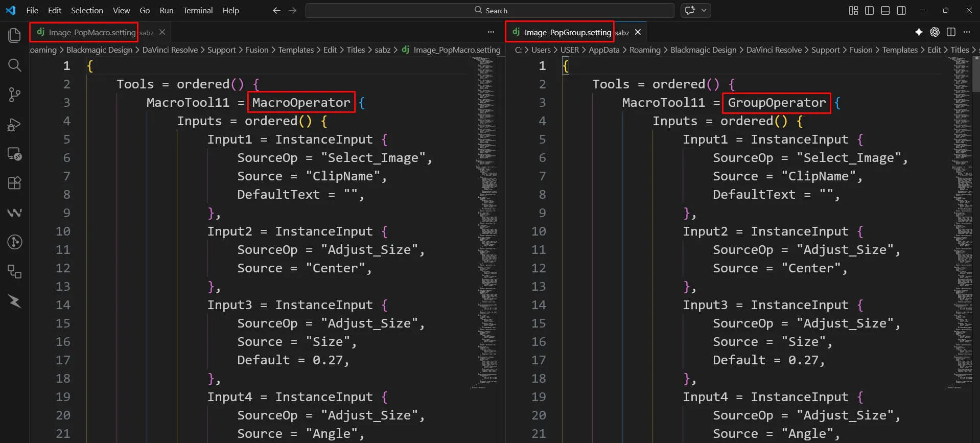The image size is (980, 443).
Task: Open the Extensions view
Action: click(14, 183)
